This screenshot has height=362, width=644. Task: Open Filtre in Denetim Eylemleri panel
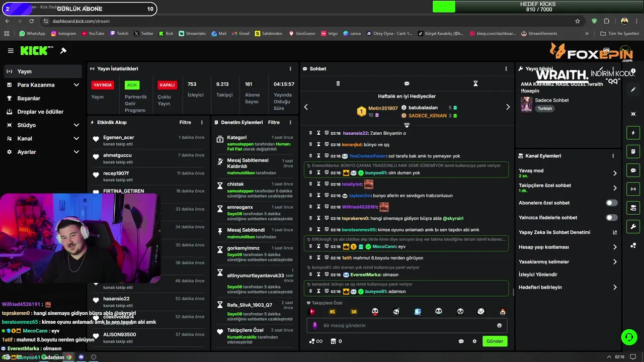point(274,122)
